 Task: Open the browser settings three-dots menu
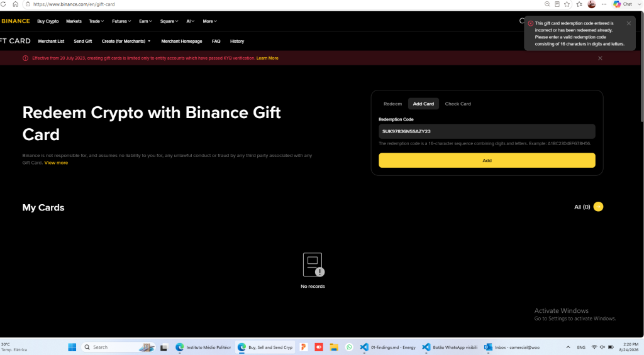[x=604, y=4]
